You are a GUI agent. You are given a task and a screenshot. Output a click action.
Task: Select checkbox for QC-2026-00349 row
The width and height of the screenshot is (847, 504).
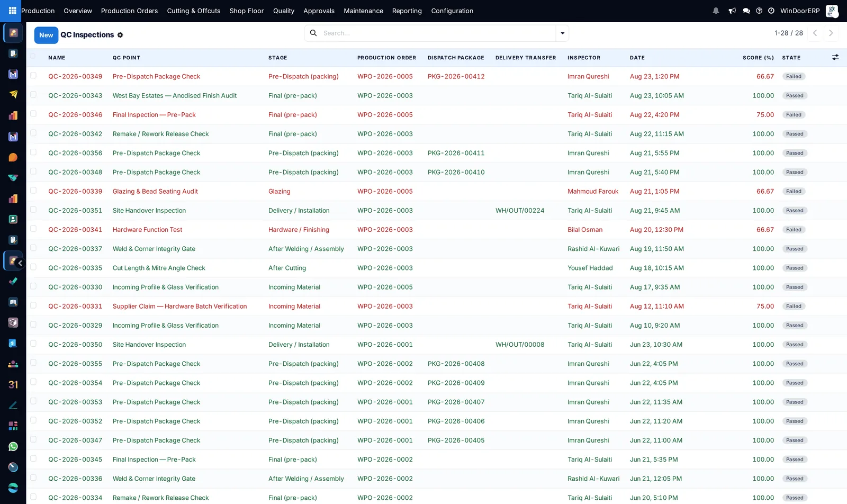pyautogui.click(x=33, y=76)
